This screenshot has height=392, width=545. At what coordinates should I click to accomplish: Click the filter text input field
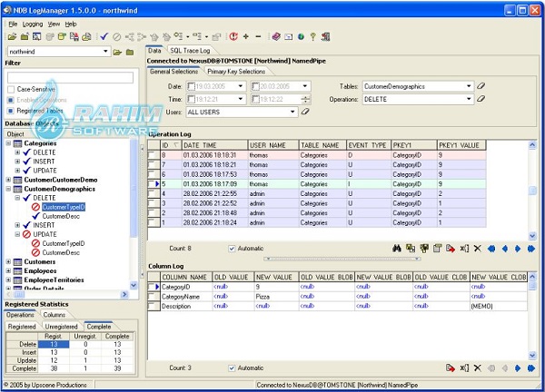[x=69, y=76]
